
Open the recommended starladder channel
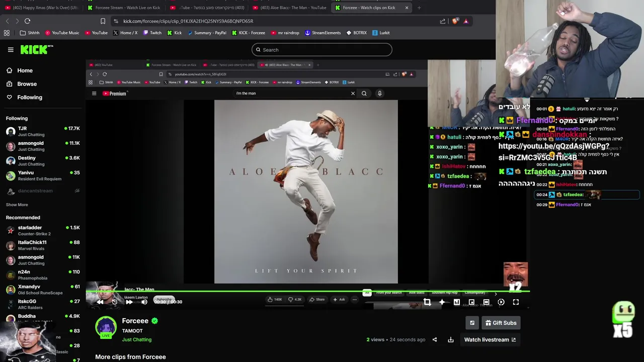point(43,230)
